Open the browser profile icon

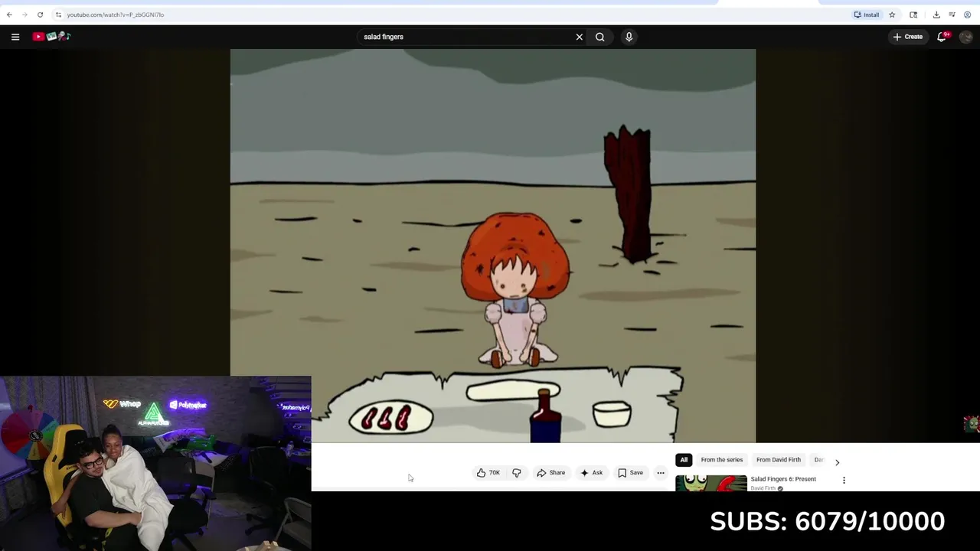968,15
